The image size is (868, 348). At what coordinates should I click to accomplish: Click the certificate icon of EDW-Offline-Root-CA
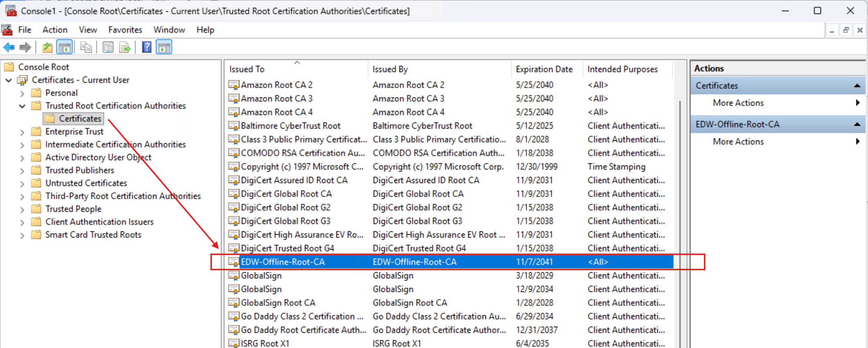tap(234, 262)
